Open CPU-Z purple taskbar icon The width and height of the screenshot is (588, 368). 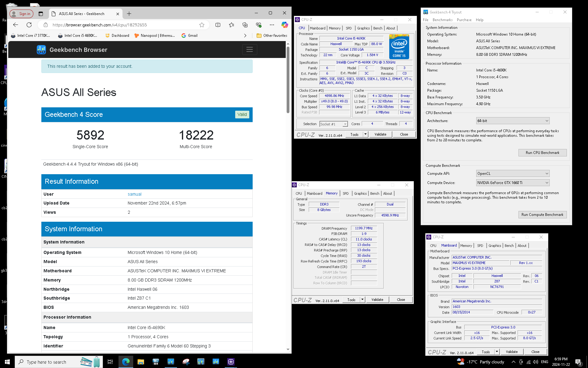231,362
